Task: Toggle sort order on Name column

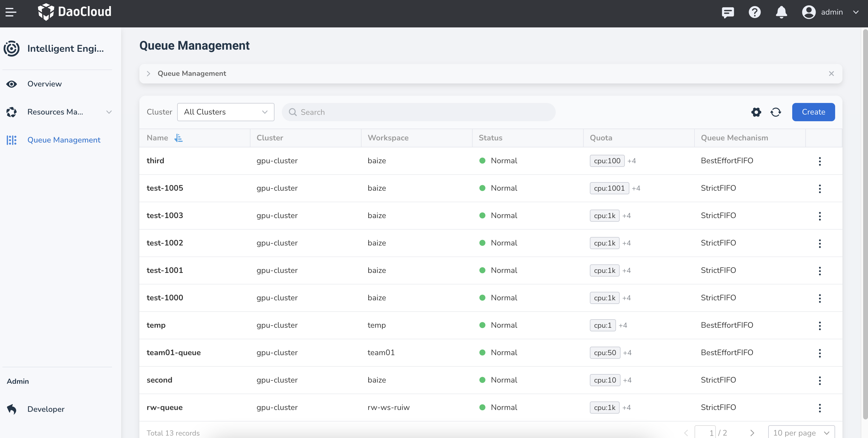Action: [x=178, y=138]
